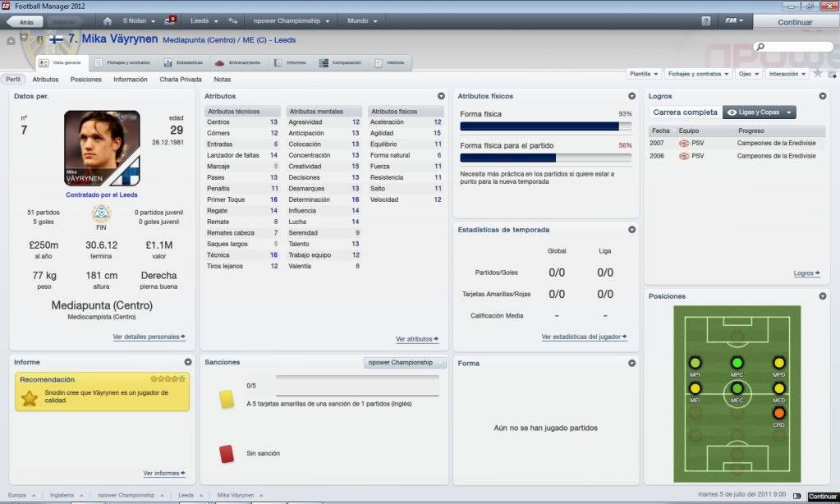Select the Posiciones sub-tab
840x504 pixels.
tap(85, 80)
